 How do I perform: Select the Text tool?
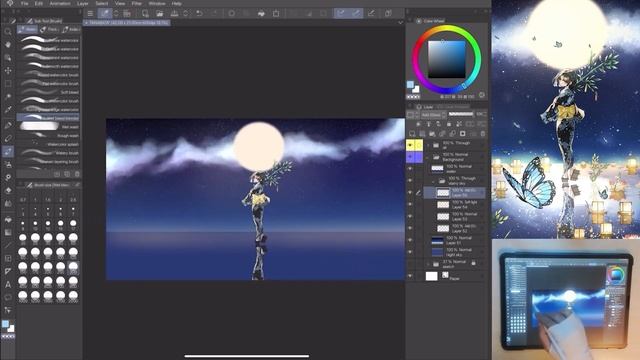tap(8, 284)
